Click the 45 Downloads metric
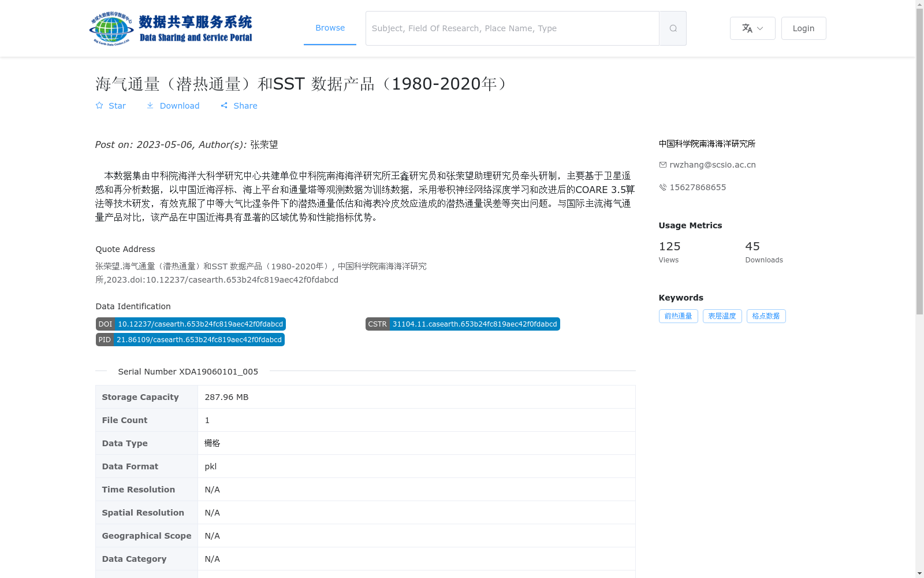 pos(764,252)
